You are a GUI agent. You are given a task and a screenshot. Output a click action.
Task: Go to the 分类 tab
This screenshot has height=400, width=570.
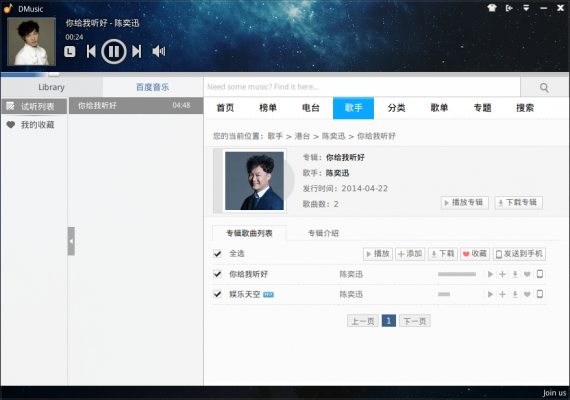tap(396, 108)
